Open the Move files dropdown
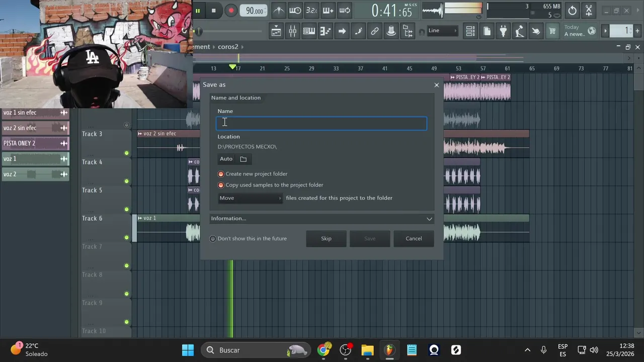This screenshot has height=362, width=644. (x=250, y=198)
